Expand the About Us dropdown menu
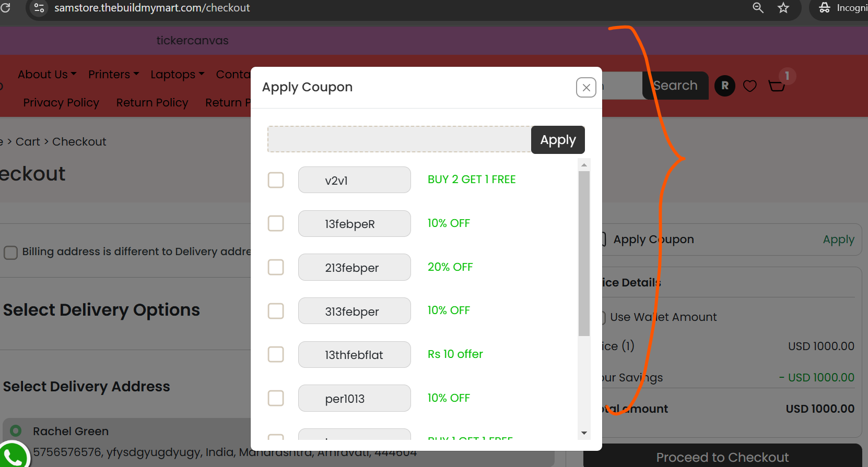This screenshot has width=868, height=467. (47, 75)
